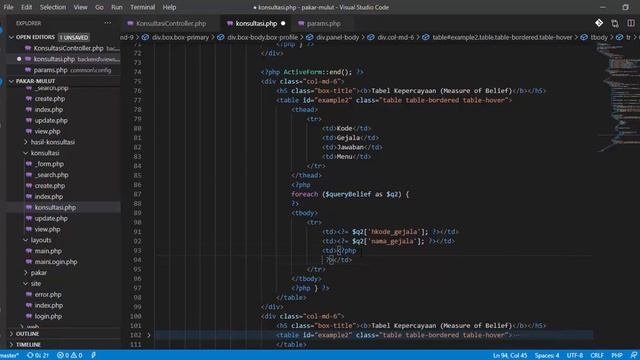Click table#example2 breadcrumb
This screenshot has height=360, width=640.
pos(502,37)
